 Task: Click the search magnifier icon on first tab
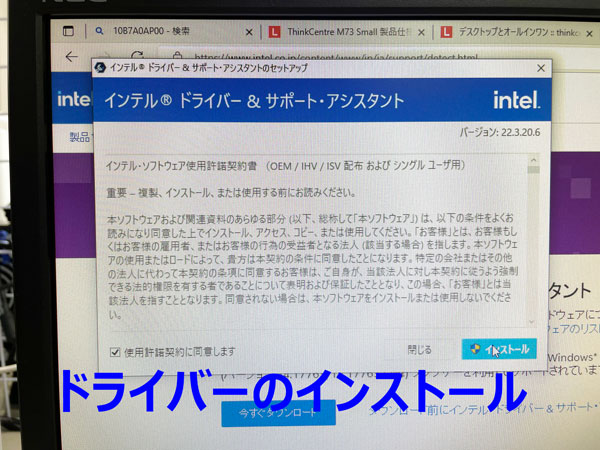tap(99, 31)
